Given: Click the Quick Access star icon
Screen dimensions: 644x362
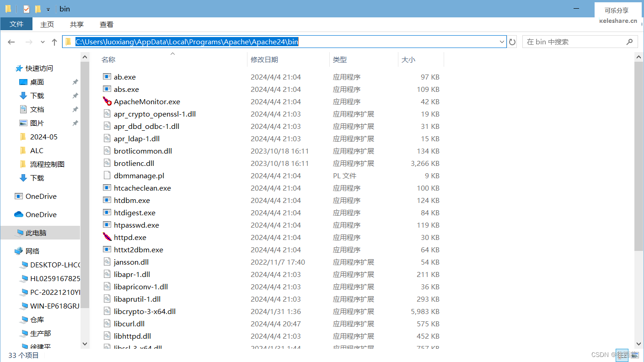Looking at the screenshot, I should (x=19, y=68).
